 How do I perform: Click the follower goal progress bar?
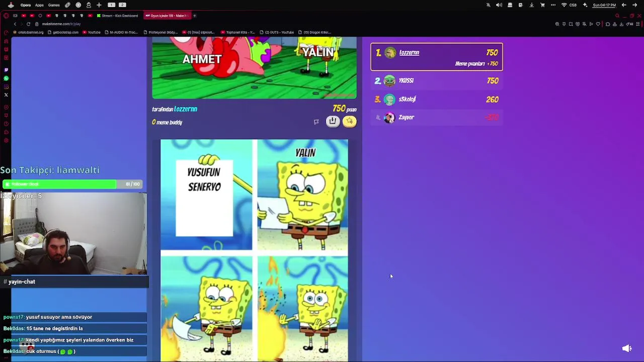72,184
